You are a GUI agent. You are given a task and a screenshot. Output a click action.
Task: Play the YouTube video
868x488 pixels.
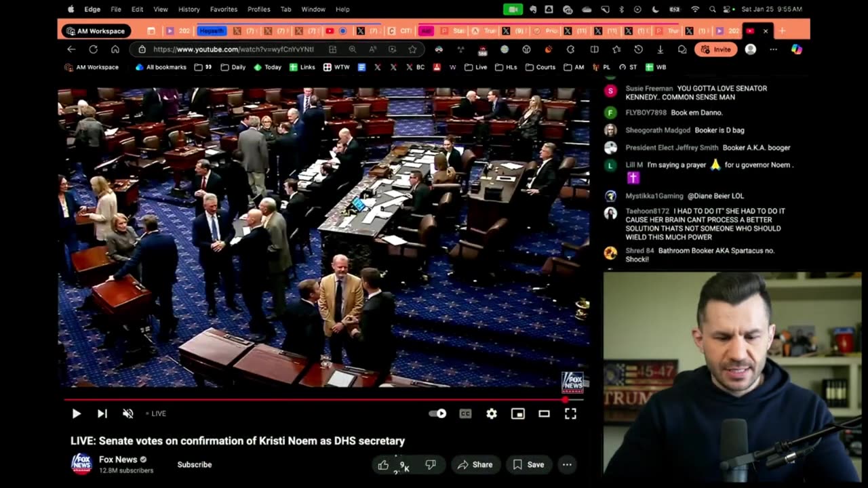[76, 413]
